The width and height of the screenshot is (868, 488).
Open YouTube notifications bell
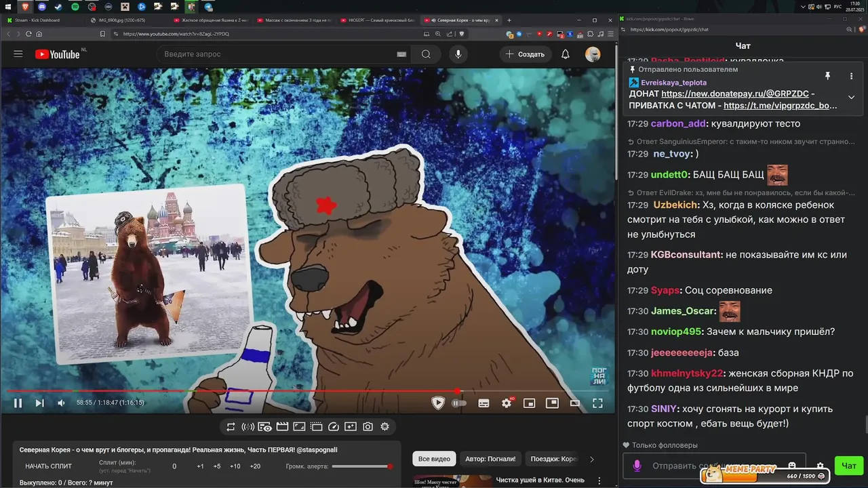(x=566, y=54)
